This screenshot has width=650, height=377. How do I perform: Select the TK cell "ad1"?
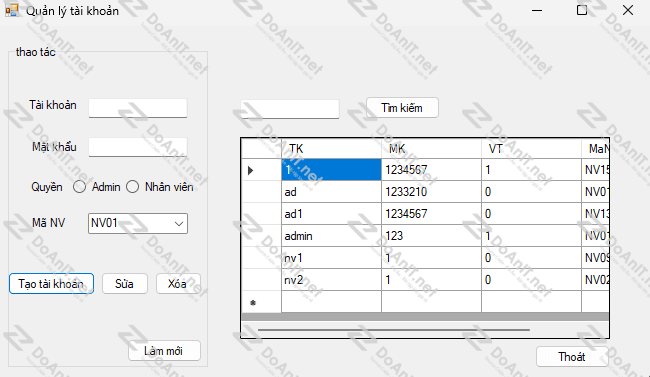coord(331,214)
